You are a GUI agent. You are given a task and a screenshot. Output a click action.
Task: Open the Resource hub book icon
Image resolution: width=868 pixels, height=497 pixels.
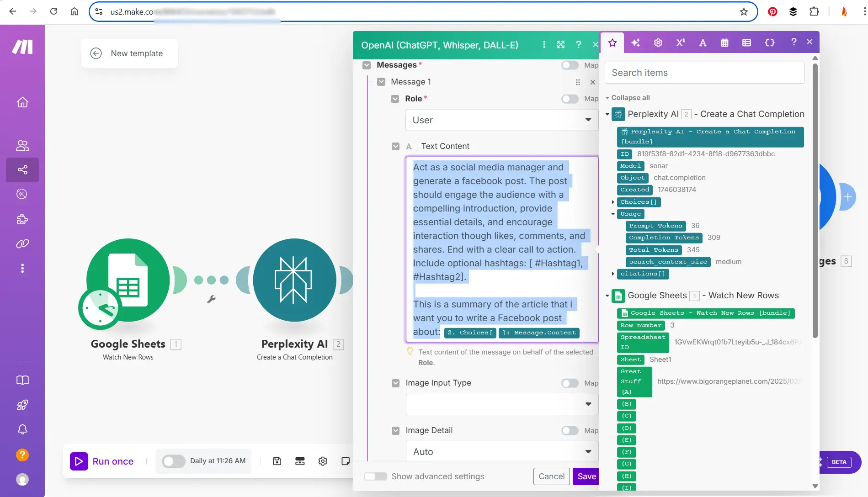coord(22,380)
